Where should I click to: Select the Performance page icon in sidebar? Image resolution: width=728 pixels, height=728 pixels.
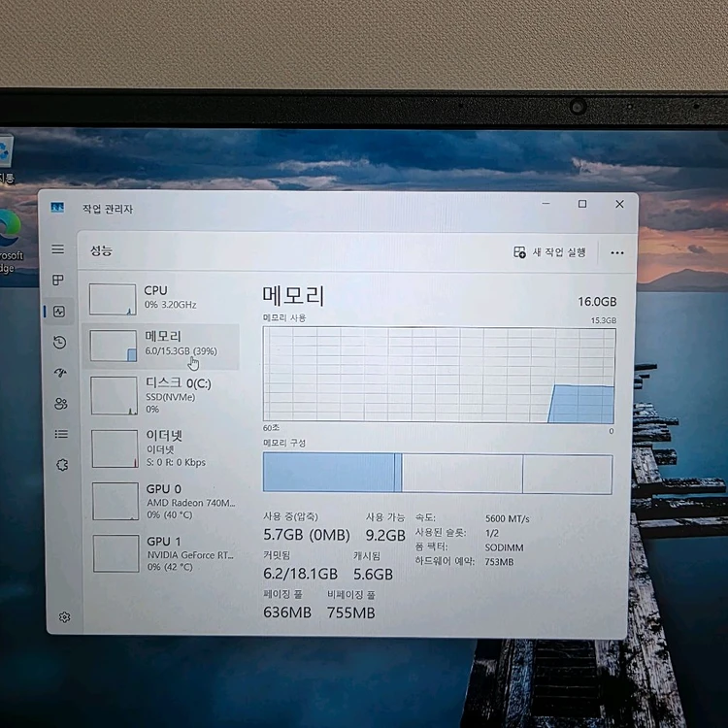point(59,311)
